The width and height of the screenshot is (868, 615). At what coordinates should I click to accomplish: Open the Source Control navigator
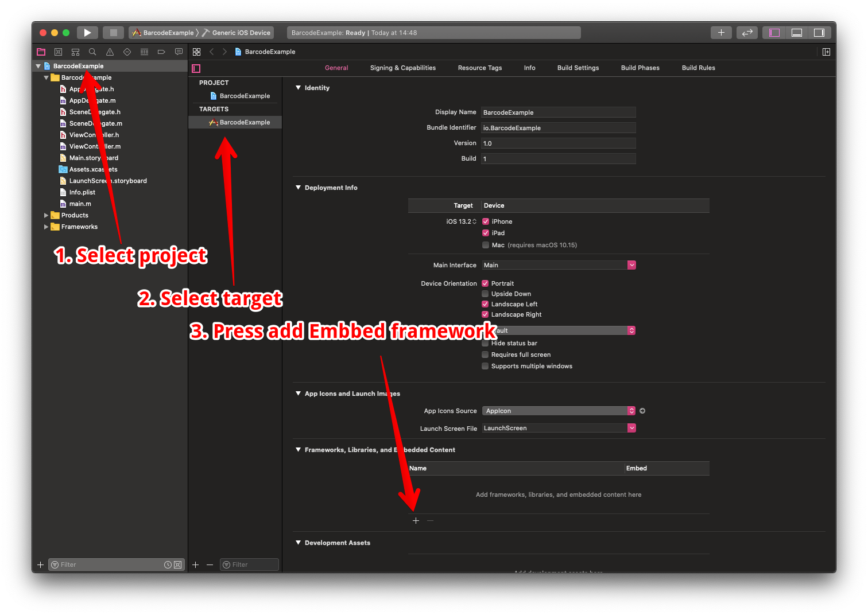tap(58, 52)
